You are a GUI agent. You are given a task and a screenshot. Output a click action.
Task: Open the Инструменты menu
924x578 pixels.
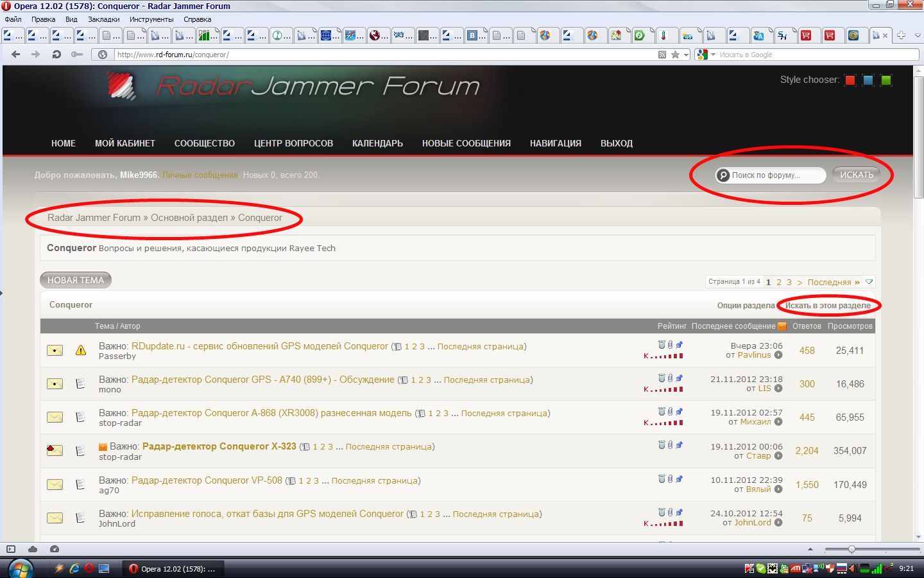(x=151, y=19)
